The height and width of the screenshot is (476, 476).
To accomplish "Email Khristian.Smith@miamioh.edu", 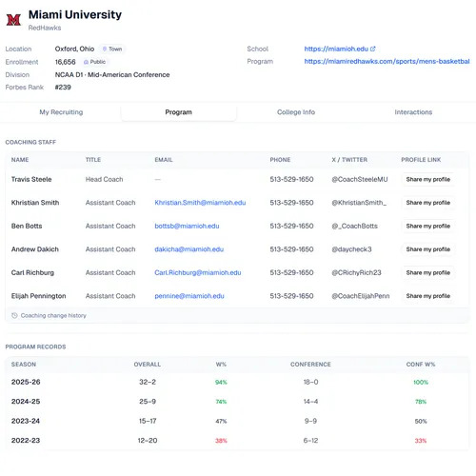I will coord(200,203).
